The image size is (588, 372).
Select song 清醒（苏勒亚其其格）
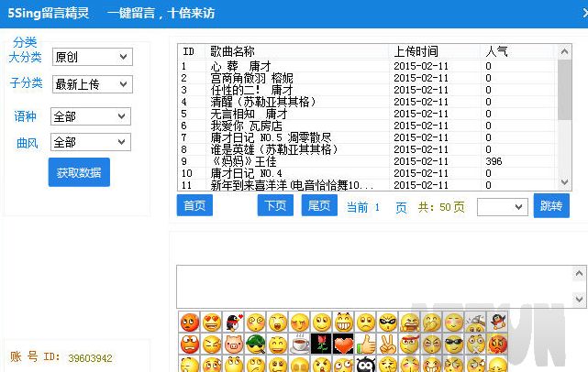pos(367,102)
